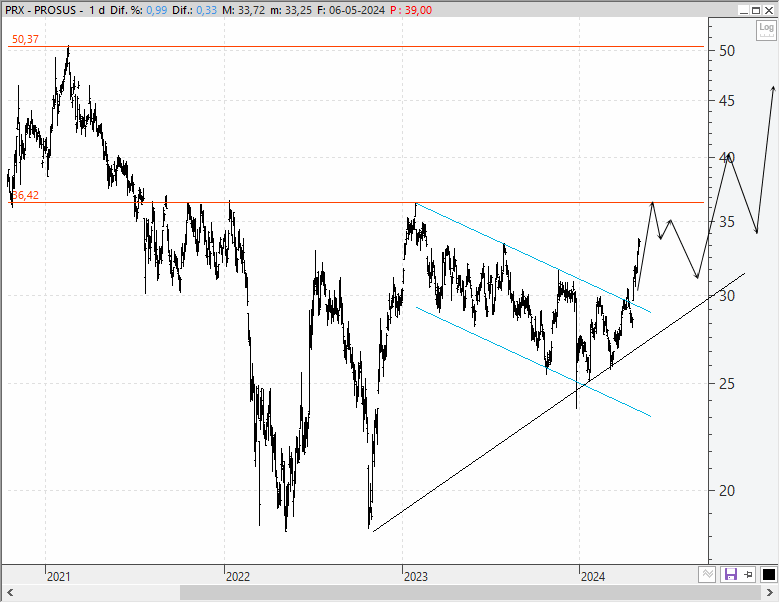Click the '20' price axis label
Viewport: 780px width, 603px height.
[x=727, y=491]
